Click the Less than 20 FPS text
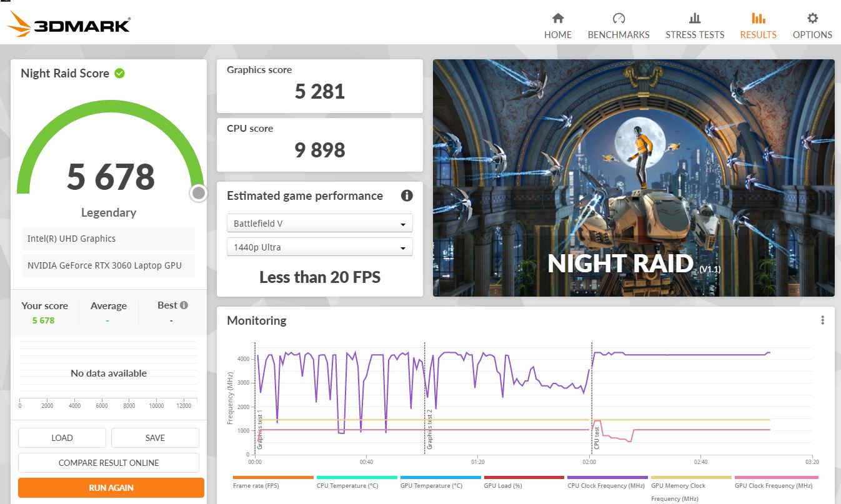Image resolution: width=841 pixels, height=504 pixels. 320,277
